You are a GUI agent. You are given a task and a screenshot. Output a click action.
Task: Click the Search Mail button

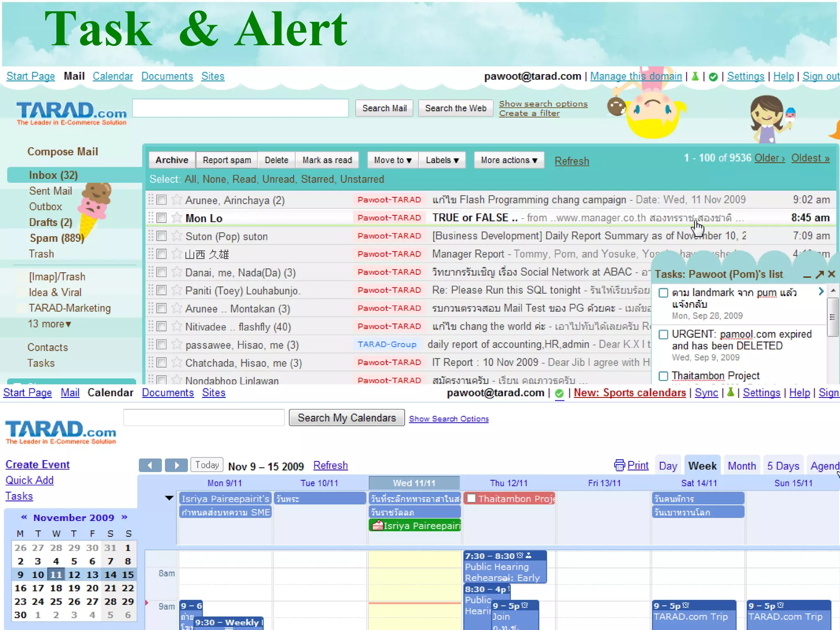coord(384,108)
